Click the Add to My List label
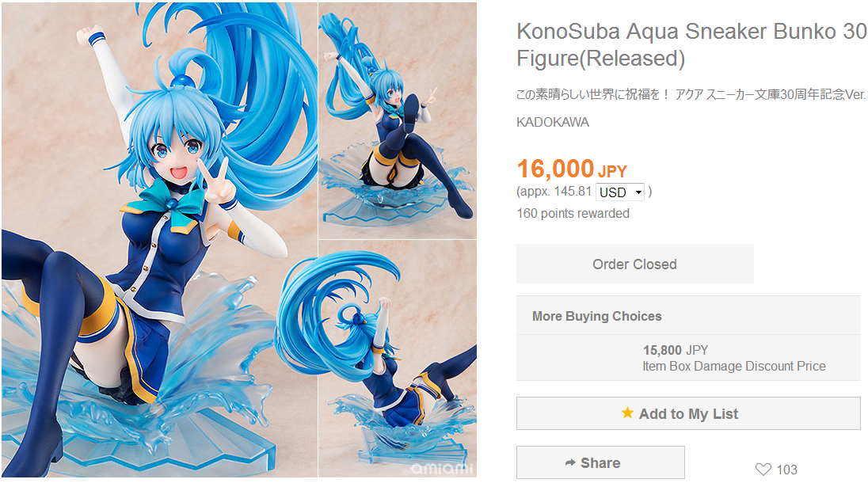868x483 pixels. coord(688,413)
